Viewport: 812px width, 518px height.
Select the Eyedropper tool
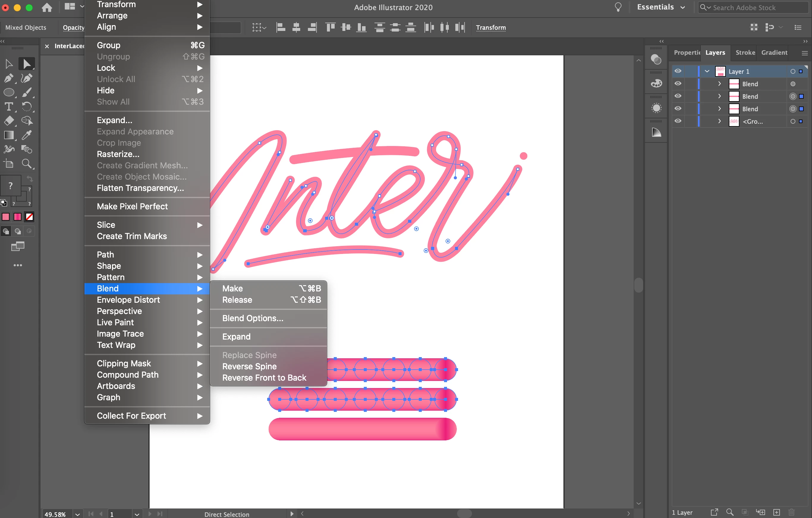tap(27, 135)
